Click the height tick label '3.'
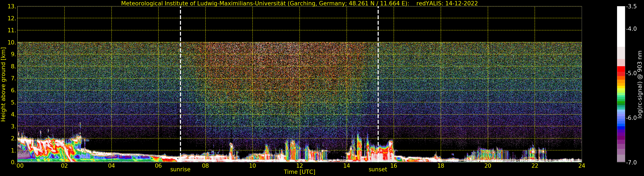Viewport: 644px width, 176px height. click(13, 126)
